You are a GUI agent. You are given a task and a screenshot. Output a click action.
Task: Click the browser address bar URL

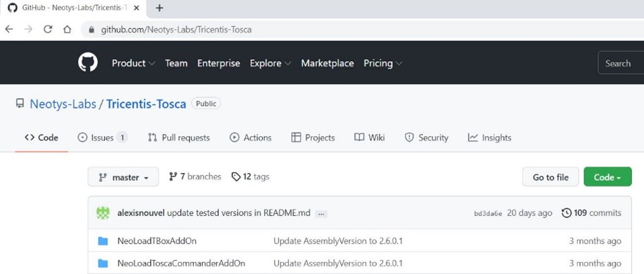pos(176,30)
